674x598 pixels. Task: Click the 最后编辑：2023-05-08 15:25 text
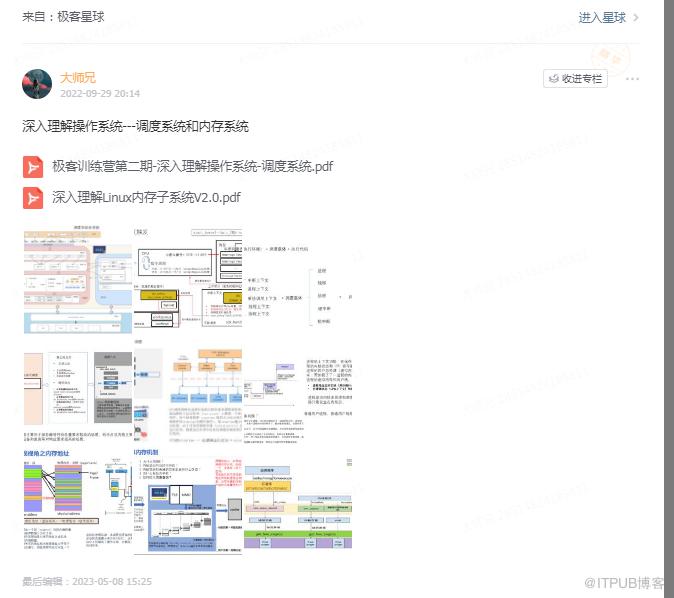[x=87, y=582]
